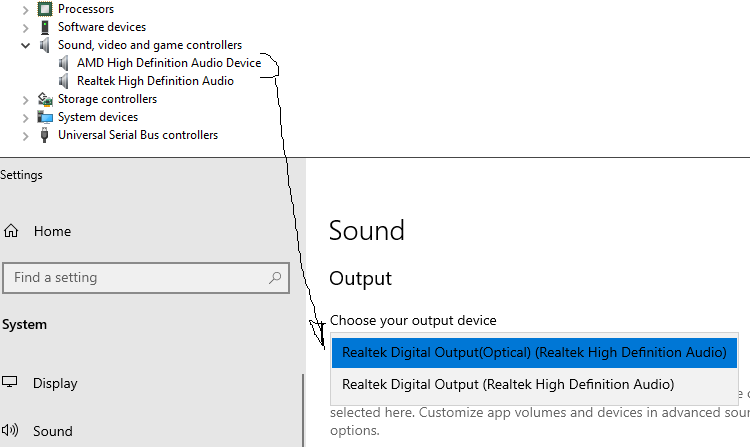The image size is (750, 447).
Task: Open the Home page in Settings
Action: pos(52,231)
